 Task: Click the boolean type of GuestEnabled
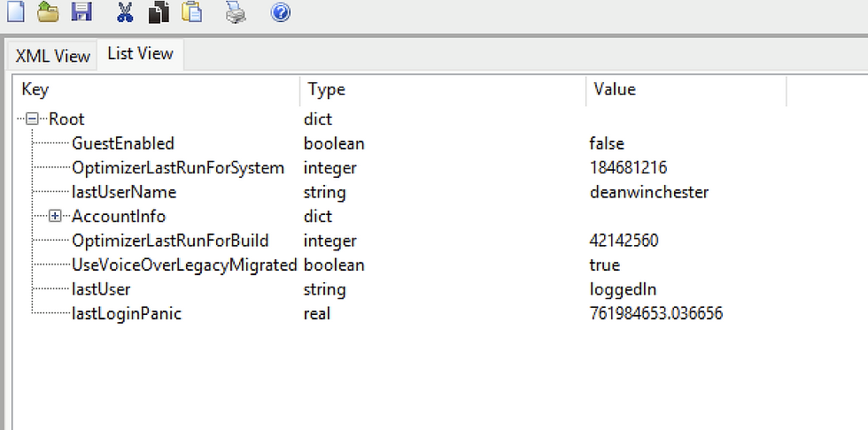[x=334, y=143]
